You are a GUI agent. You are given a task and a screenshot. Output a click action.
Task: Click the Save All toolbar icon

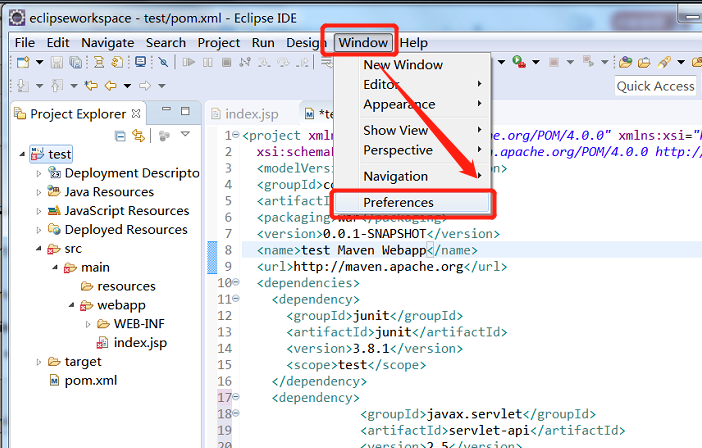pos(75,62)
